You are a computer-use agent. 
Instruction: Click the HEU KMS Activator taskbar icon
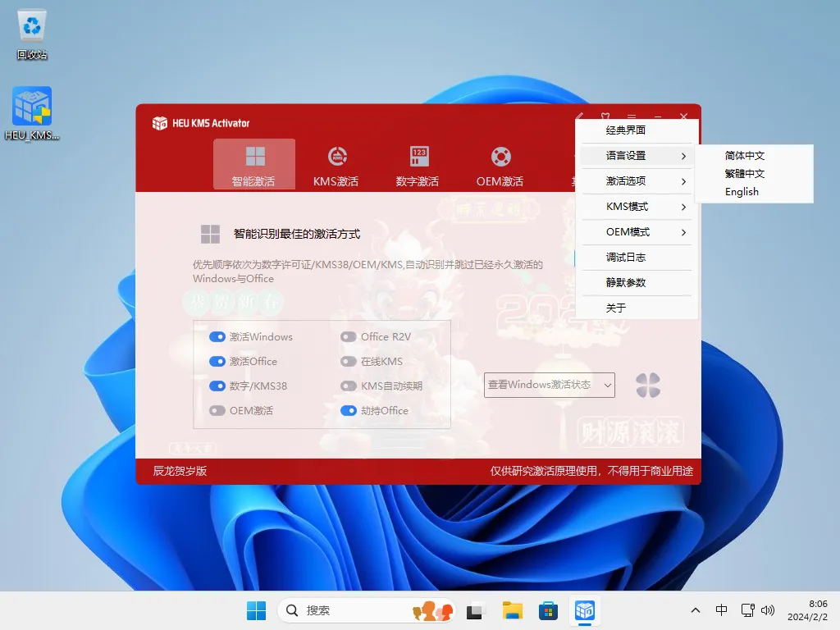point(584,610)
